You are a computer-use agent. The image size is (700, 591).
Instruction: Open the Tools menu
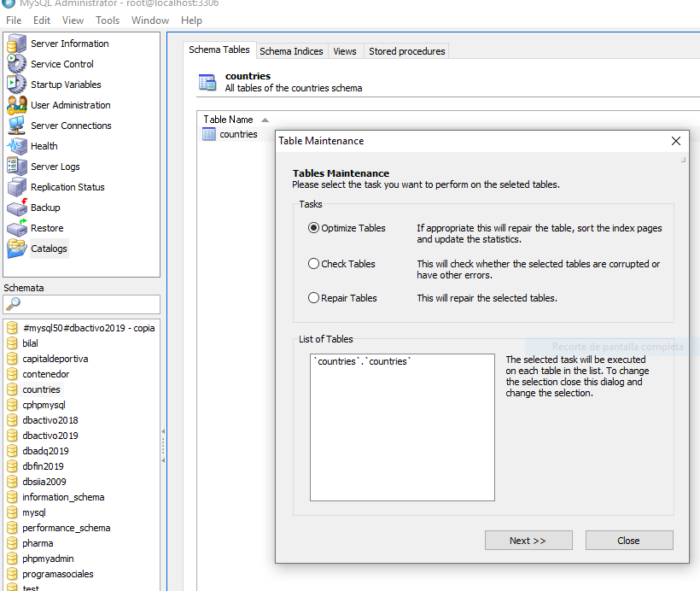108,20
